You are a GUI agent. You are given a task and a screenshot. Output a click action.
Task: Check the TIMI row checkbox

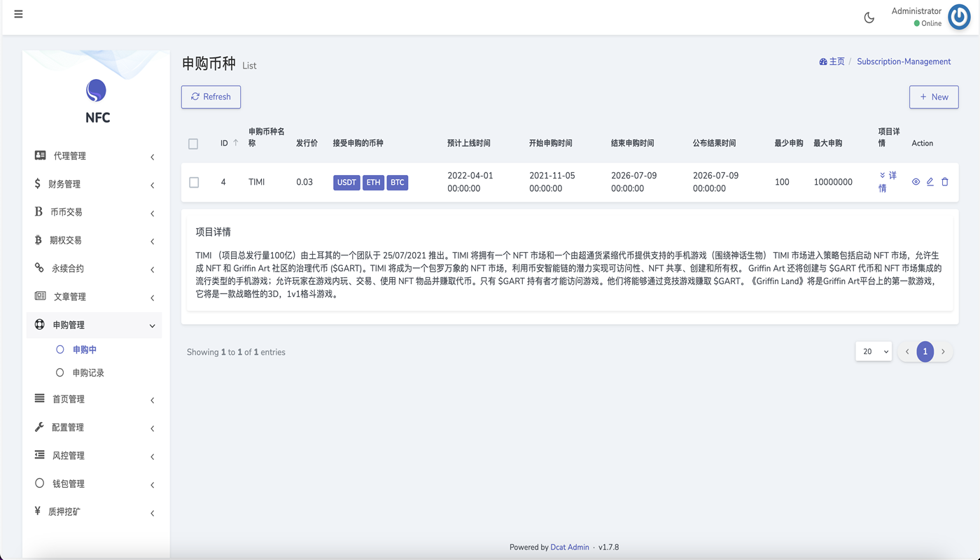point(194,182)
